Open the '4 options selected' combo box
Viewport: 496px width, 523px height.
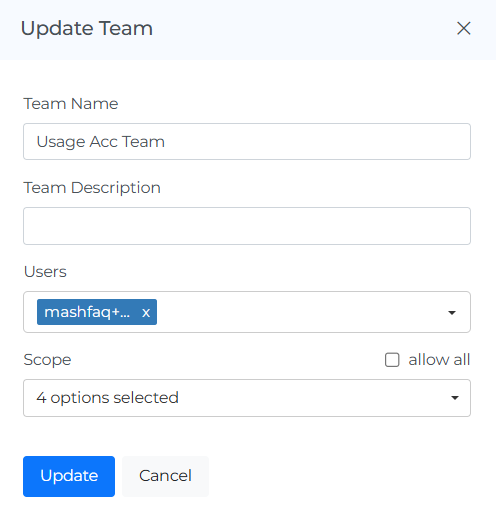(x=247, y=398)
